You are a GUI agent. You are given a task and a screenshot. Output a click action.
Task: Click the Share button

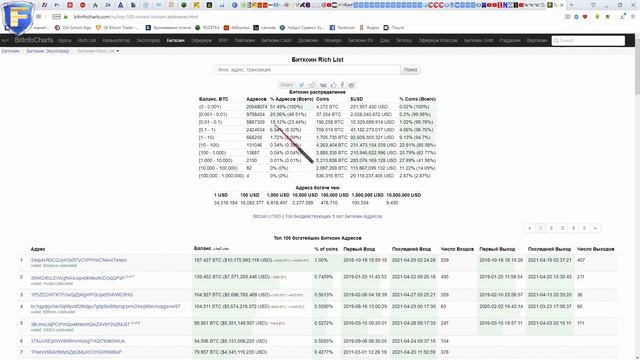tap(287, 85)
